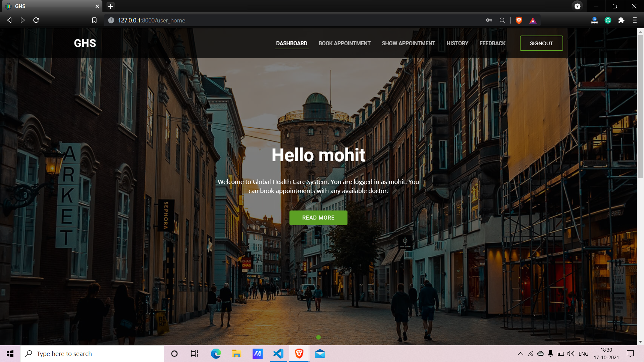Reload the page with refresh icon
This screenshot has width=644, height=362.
coord(36,20)
